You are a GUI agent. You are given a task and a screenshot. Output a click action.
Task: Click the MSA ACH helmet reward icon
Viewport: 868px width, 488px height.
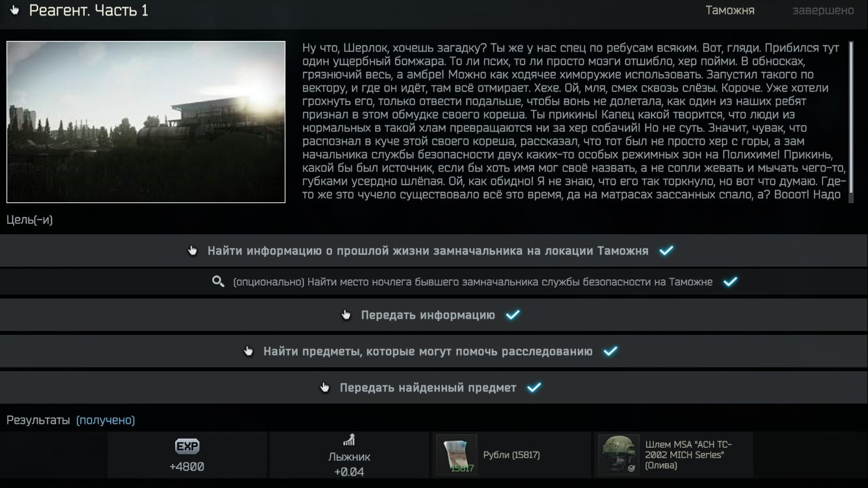(x=619, y=455)
